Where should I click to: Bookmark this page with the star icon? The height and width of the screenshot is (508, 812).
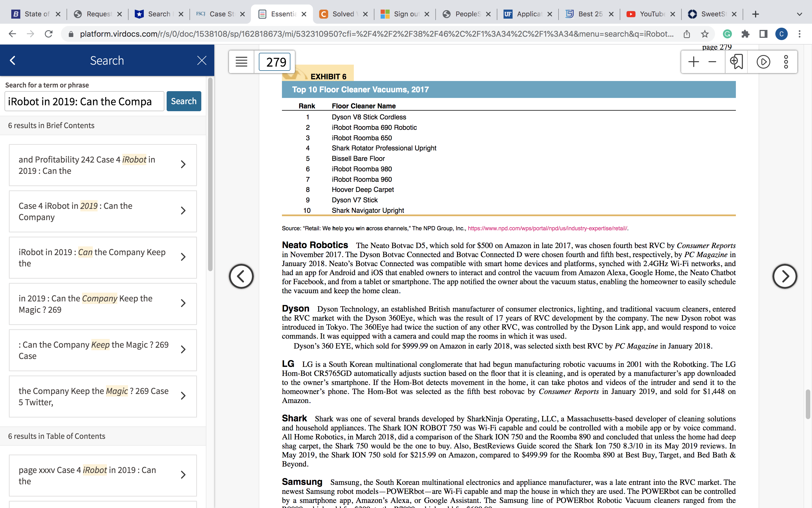705,34
